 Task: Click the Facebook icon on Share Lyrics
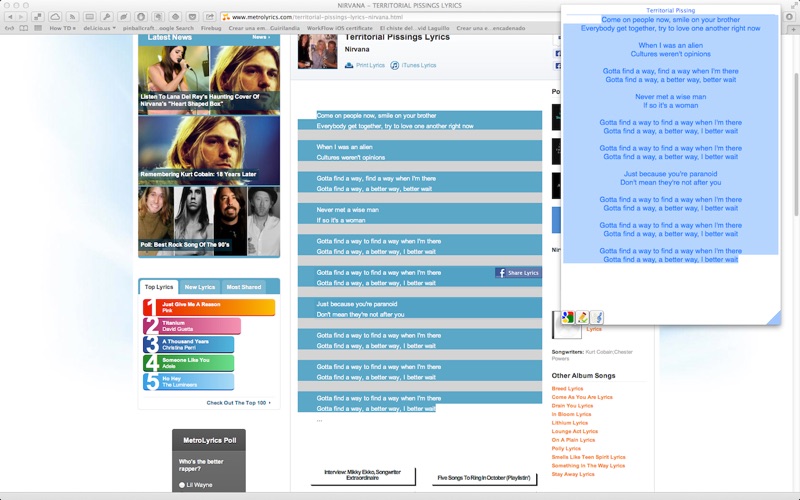(x=501, y=273)
